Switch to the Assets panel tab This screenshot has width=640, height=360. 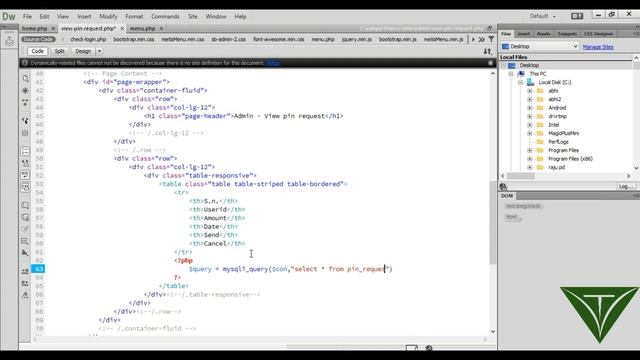pos(544,34)
